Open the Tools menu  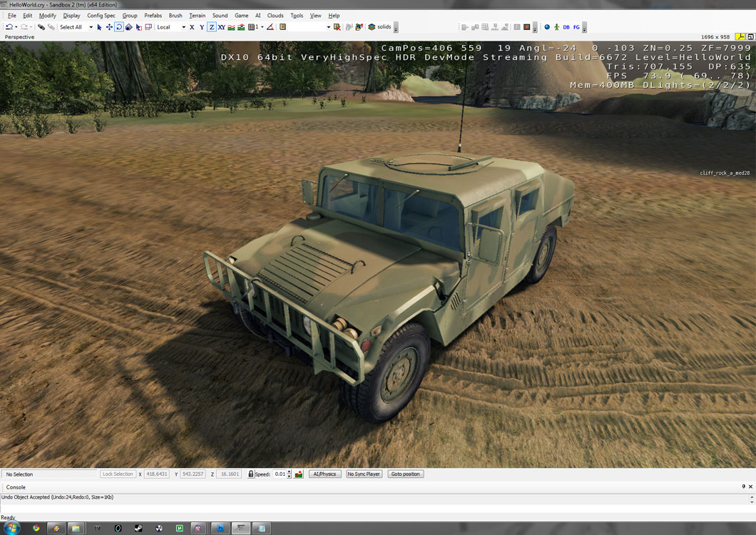297,16
